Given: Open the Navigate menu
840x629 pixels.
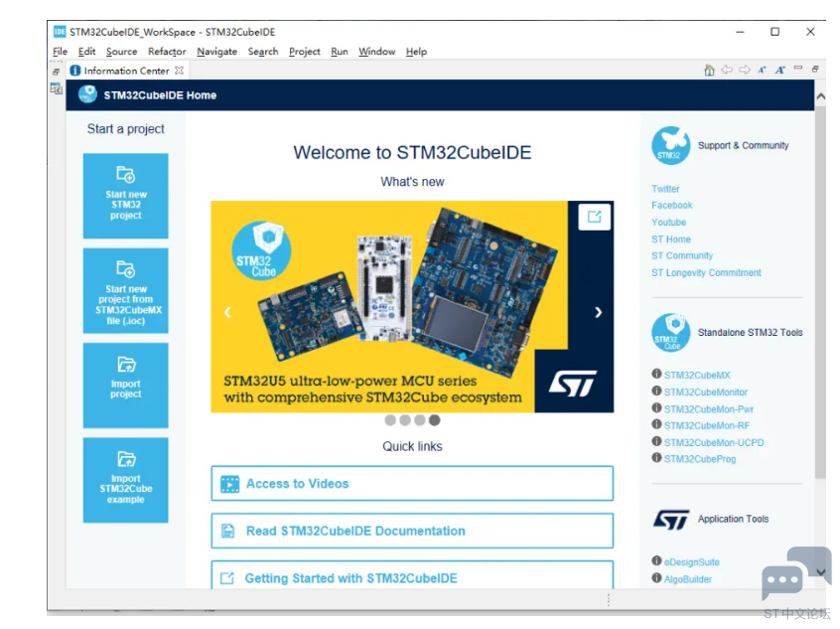Looking at the screenshot, I should click(x=217, y=52).
